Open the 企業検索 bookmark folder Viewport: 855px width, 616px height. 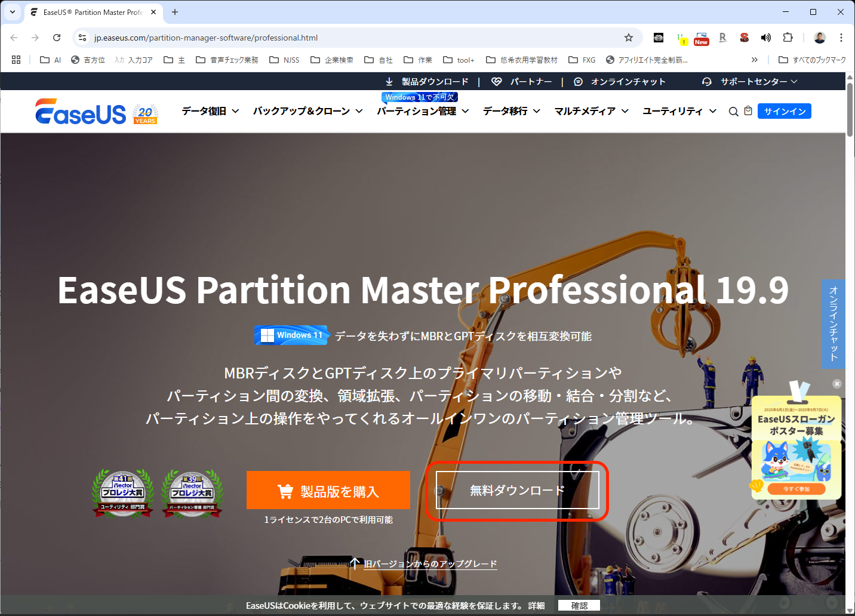pyautogui.click(x=332, y=60)
